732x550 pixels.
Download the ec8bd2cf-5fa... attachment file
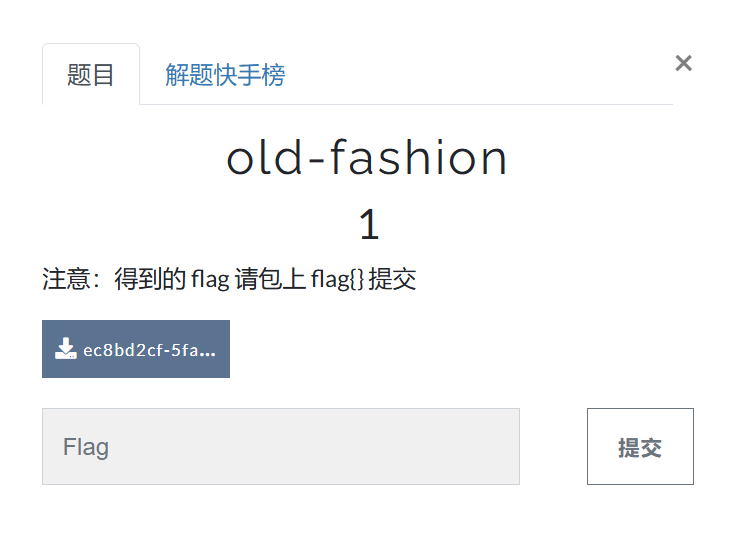click(136, 349)
